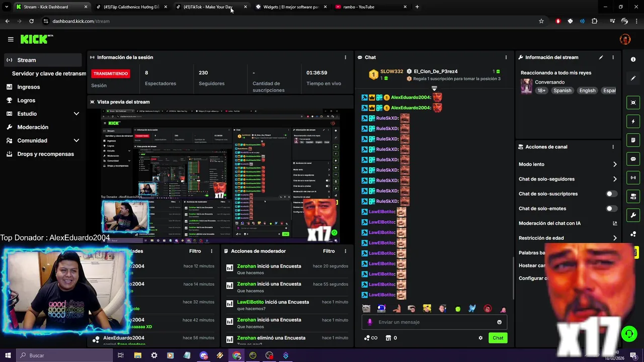
Task: Click the document icon in right toolbar
Action: click(633, 140)
